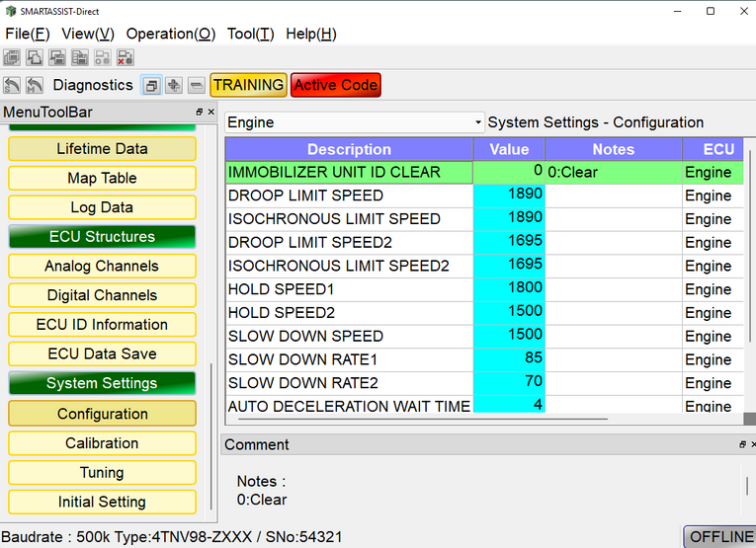
Task: Float the MenuToolBar panel
Action: click(x=199, y=113)
